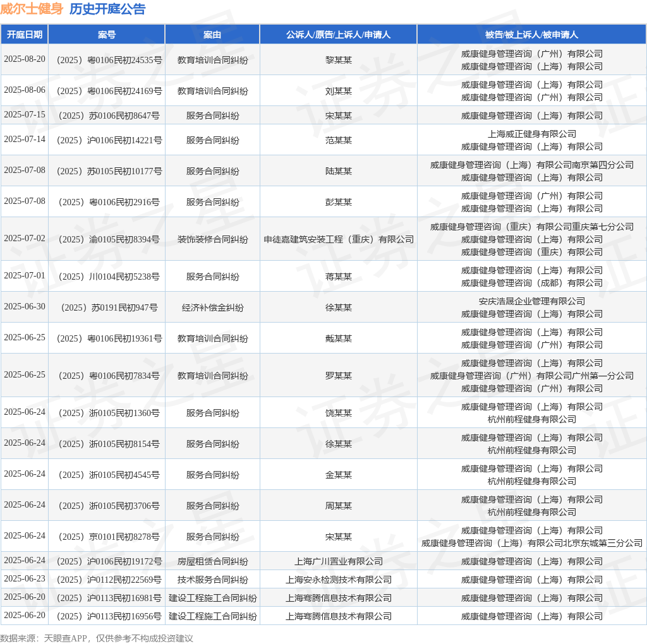Click case number 浙0105民初1360号
The image size is (647, 644).
(x=109, y=413)
